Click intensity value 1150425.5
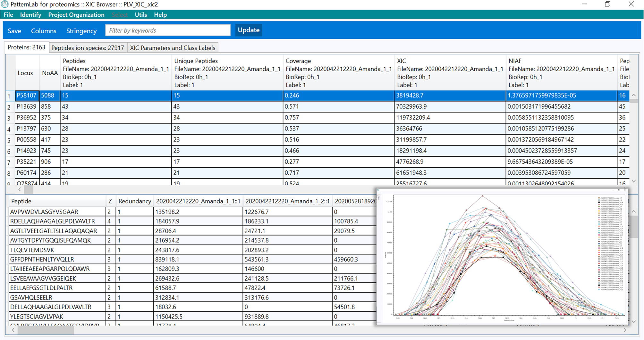 pyautogui.click(x=169, y=317)
